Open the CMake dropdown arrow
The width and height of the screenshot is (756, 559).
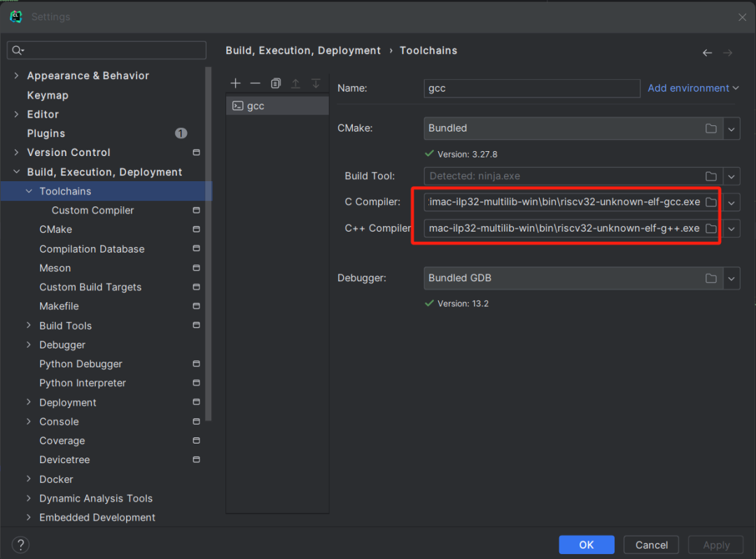pos(731,129)
